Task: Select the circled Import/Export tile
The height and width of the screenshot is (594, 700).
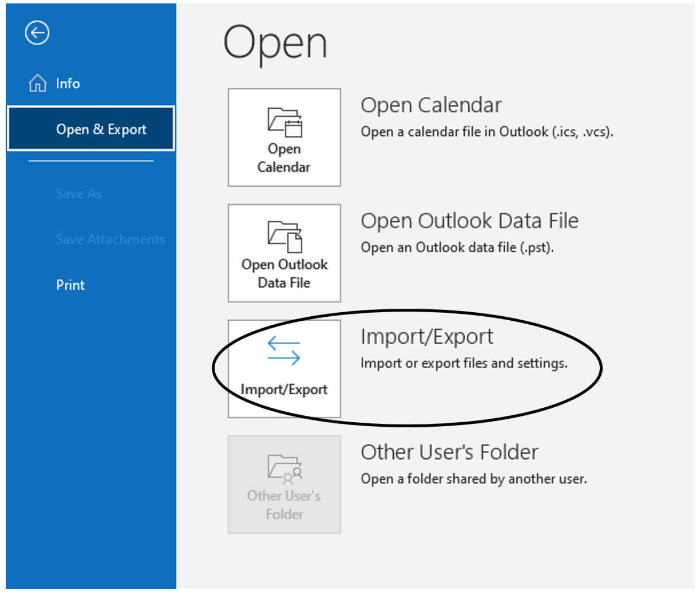Action: click(284, 368)
